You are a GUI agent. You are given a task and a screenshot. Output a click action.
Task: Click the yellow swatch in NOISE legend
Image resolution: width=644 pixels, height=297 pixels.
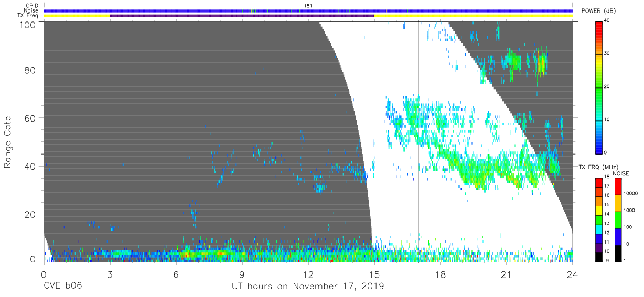tap(618, 203)
